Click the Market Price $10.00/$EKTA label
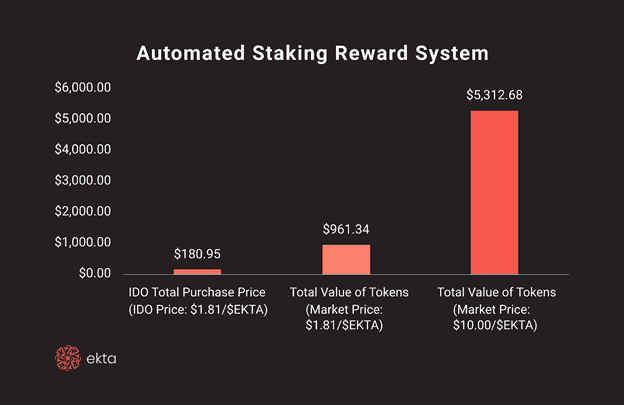624x405 pixels. tap(495, 317)
